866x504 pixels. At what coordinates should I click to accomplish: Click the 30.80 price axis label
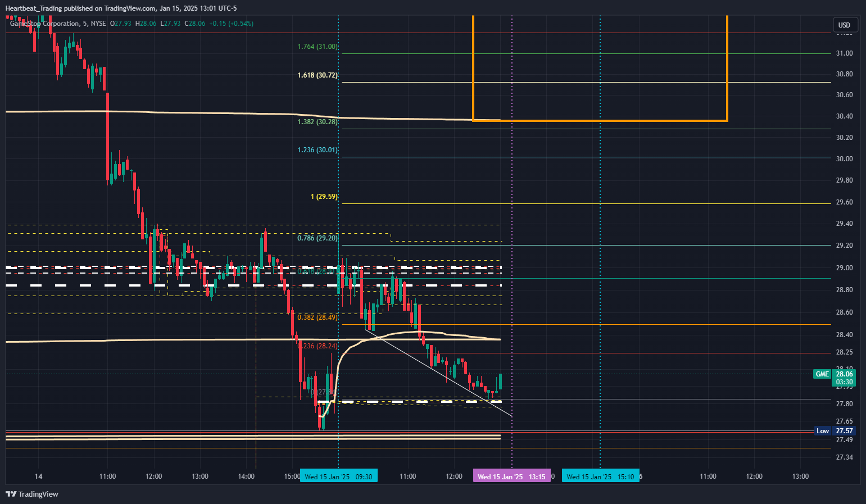pyautogui.click(x=844, y=74)
